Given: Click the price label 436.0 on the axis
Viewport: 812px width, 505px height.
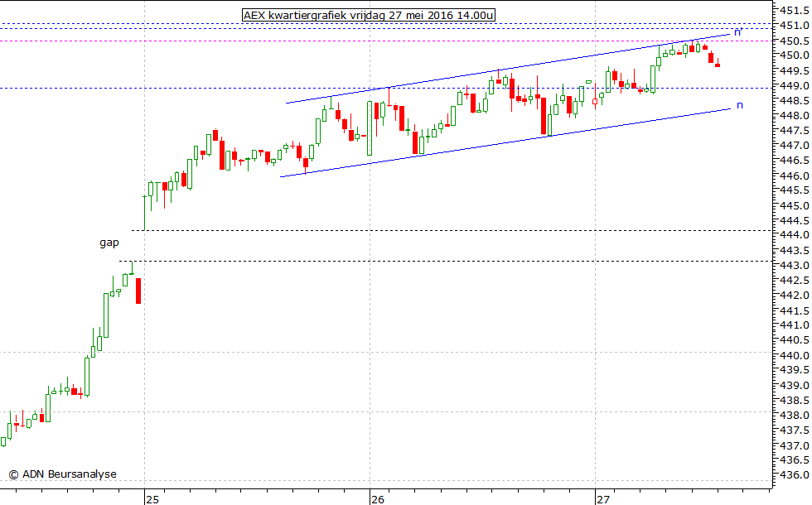Looking at the screenshot, I should click(x=795, y=475).
